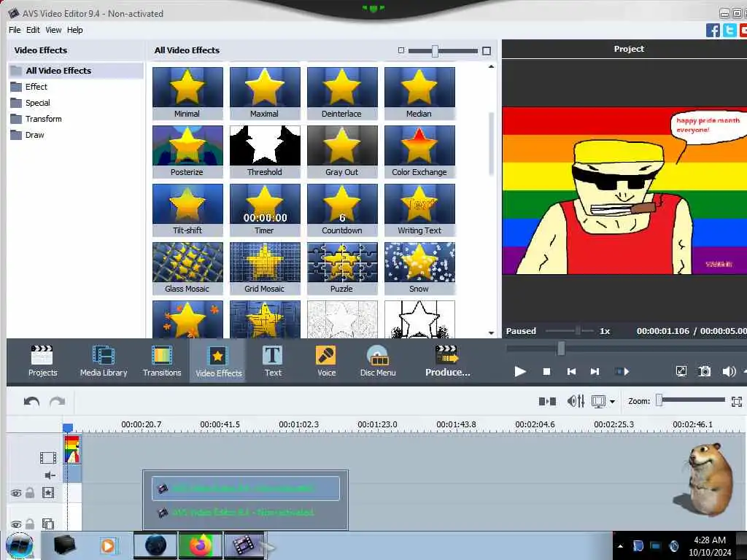Go to the next scene

coord(622,371)
